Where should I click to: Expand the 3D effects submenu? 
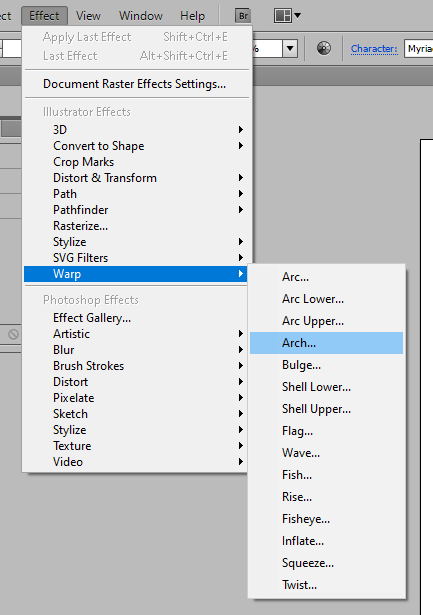click(x=135, y=129)
